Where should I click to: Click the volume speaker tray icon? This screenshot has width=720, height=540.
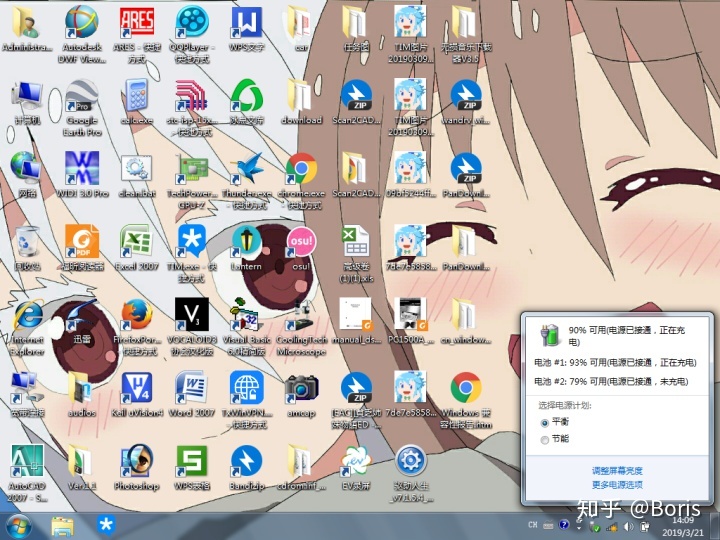tap(629, 527)
